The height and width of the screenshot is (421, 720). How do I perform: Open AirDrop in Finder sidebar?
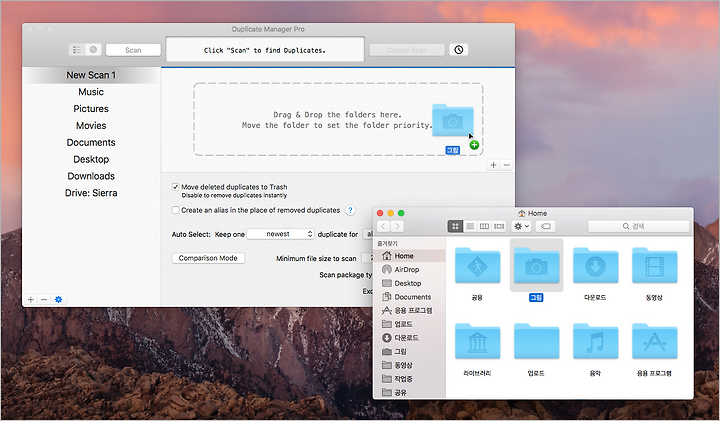coord(409,269)
